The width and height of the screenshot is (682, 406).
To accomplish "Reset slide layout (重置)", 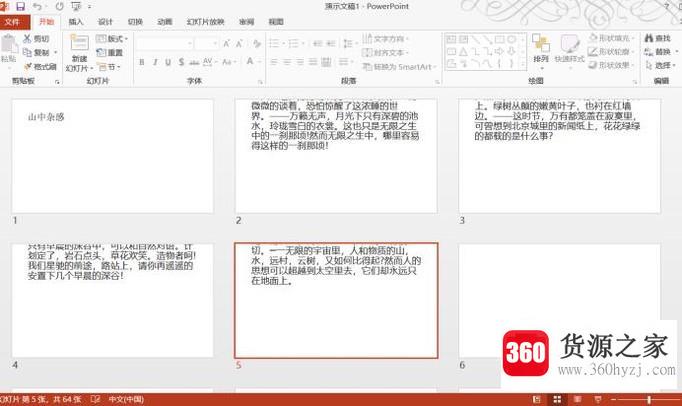I will point(110,53).
